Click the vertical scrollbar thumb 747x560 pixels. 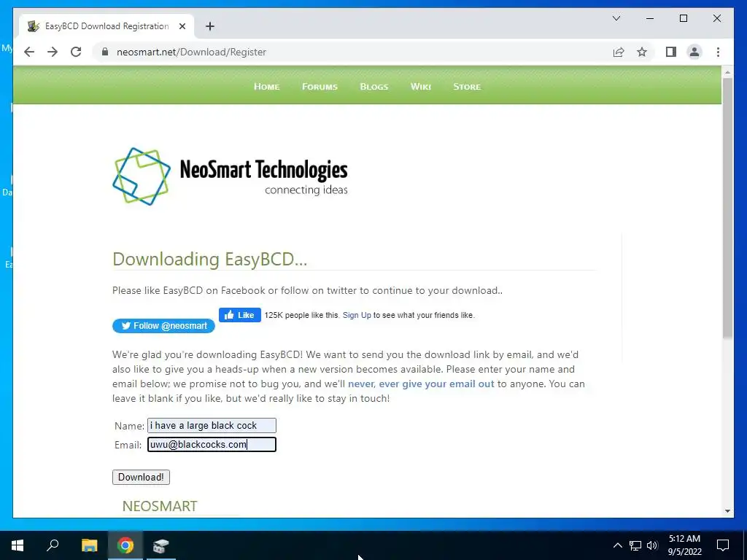point(727,208)
